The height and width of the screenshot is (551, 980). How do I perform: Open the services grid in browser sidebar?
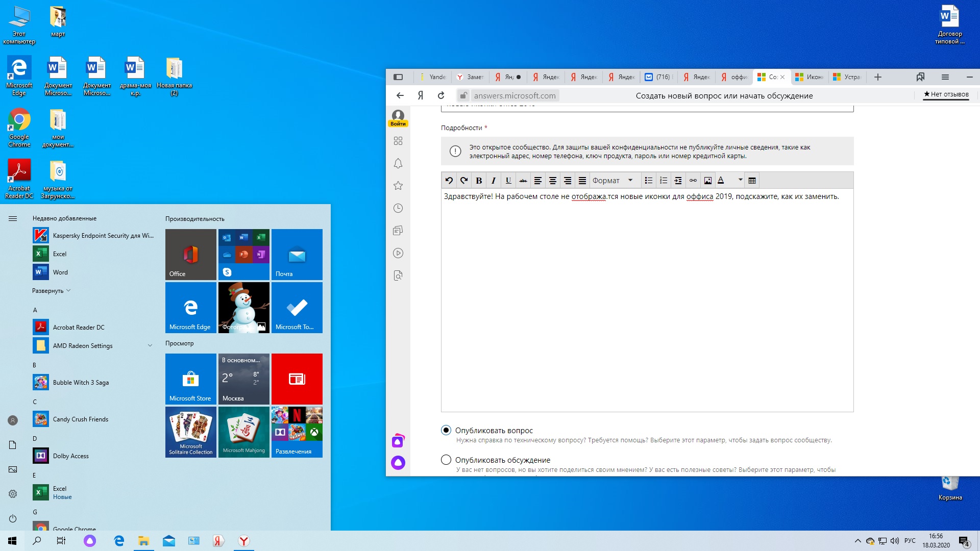coord(398,141)
